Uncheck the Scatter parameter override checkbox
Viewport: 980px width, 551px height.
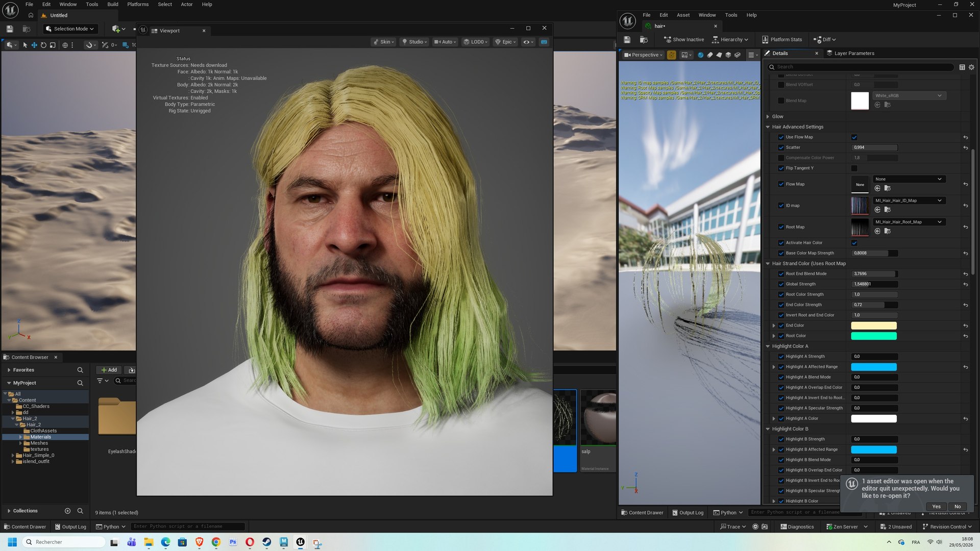click(781, 147)
